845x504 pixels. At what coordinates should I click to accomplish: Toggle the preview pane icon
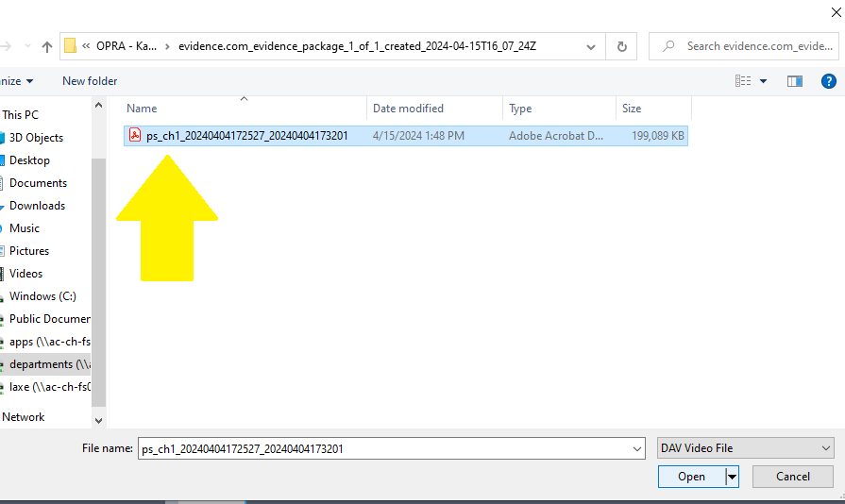point(794,81)
